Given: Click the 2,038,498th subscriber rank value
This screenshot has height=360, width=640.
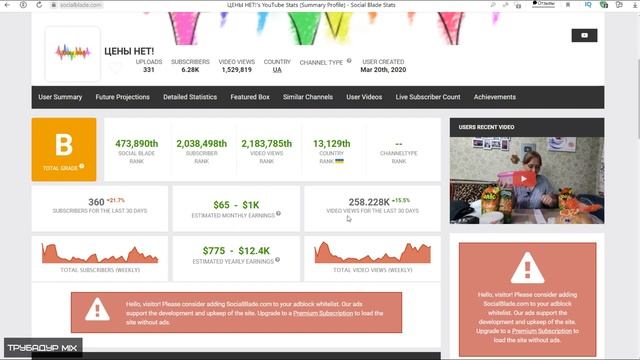Looking at the screenshot, I should [x=201, y=144].
